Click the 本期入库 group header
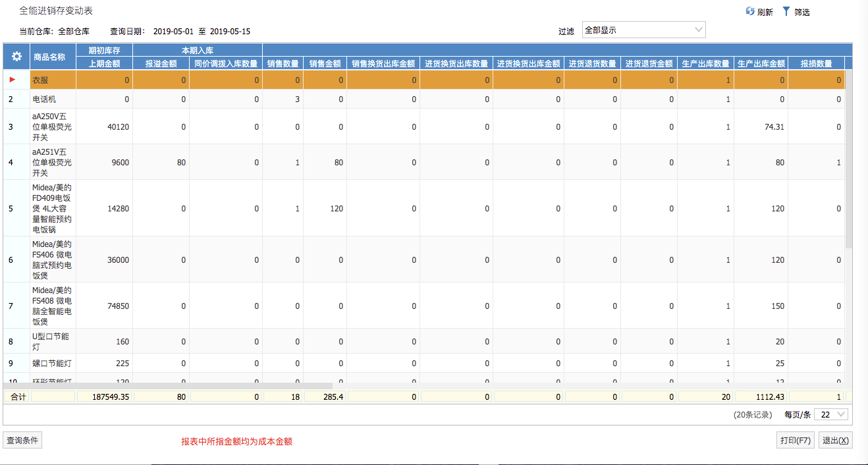The height and width of the screenshot is (465, 868). click(x=198, y=50)
